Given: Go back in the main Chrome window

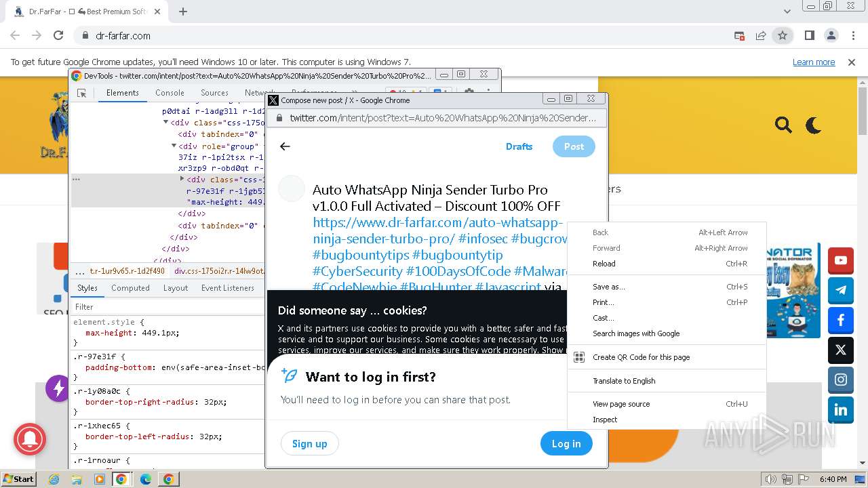Looking at the screenshot, I should tap(15, 35).
